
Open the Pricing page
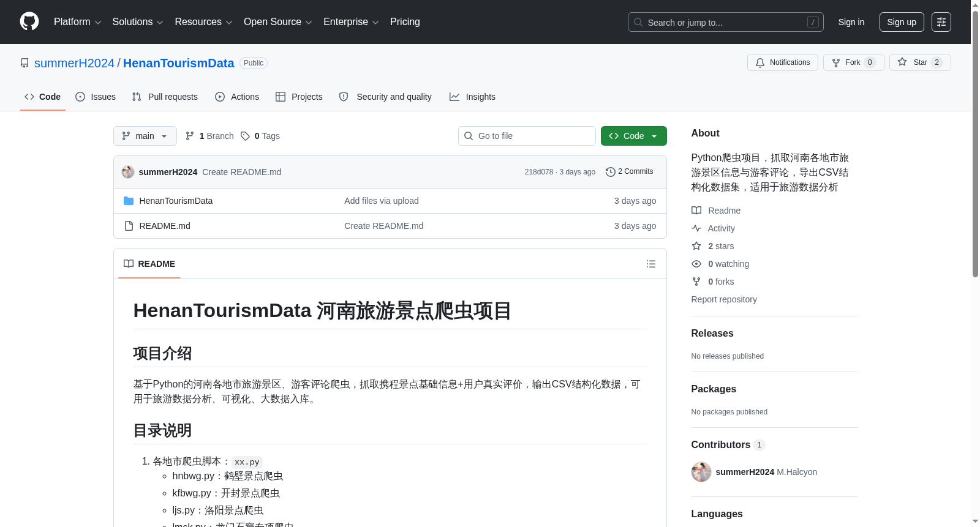(x=405, y=22)
